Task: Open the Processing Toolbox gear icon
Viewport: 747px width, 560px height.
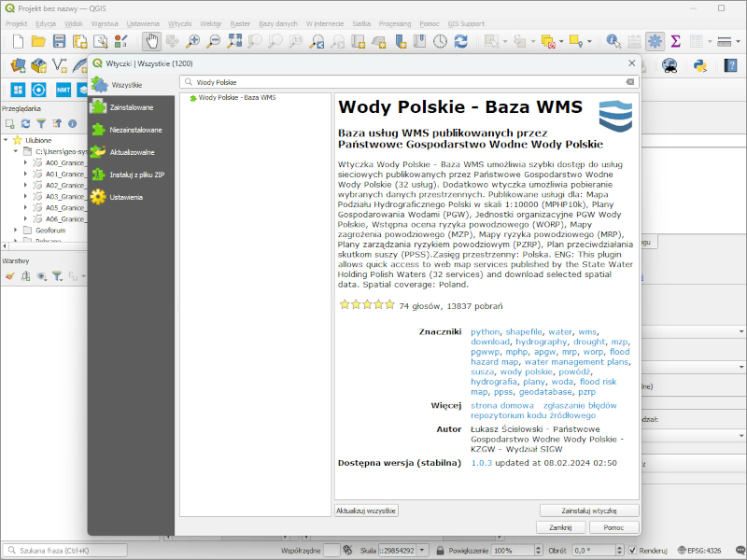Action: point(655,41)
